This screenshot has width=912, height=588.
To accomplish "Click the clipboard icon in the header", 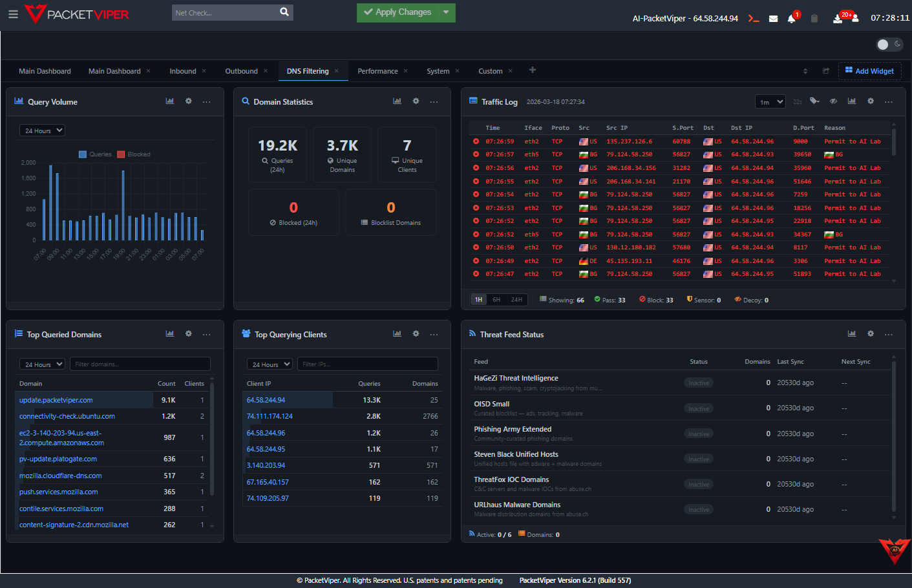I will tap(814, 18).
